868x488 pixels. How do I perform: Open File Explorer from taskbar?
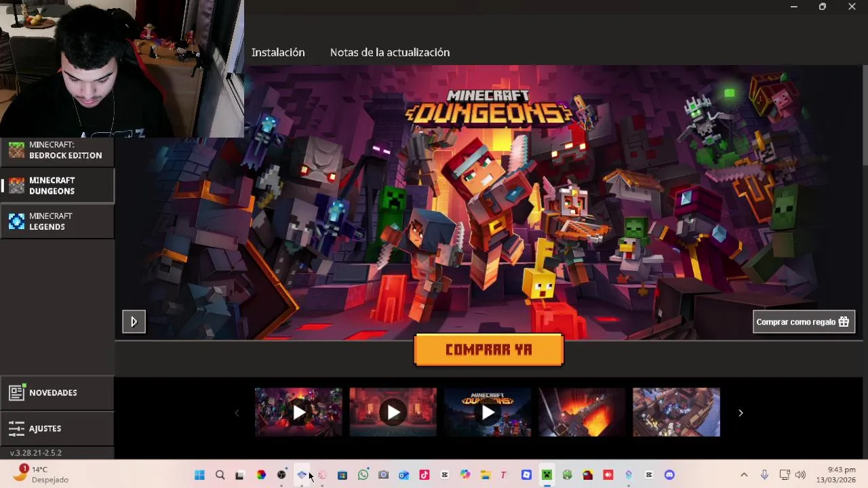tap(486, 475)
